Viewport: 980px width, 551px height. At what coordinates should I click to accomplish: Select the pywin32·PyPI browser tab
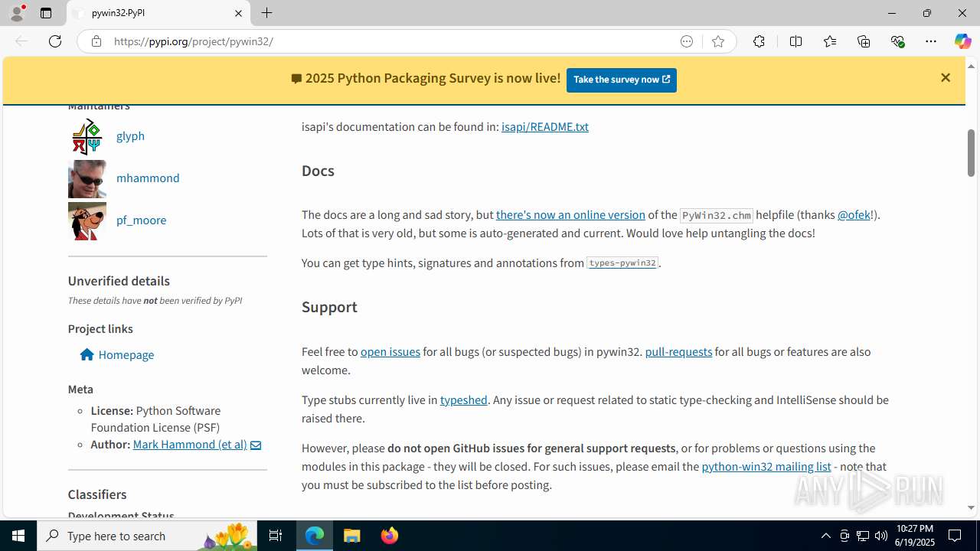pos(159,13)
